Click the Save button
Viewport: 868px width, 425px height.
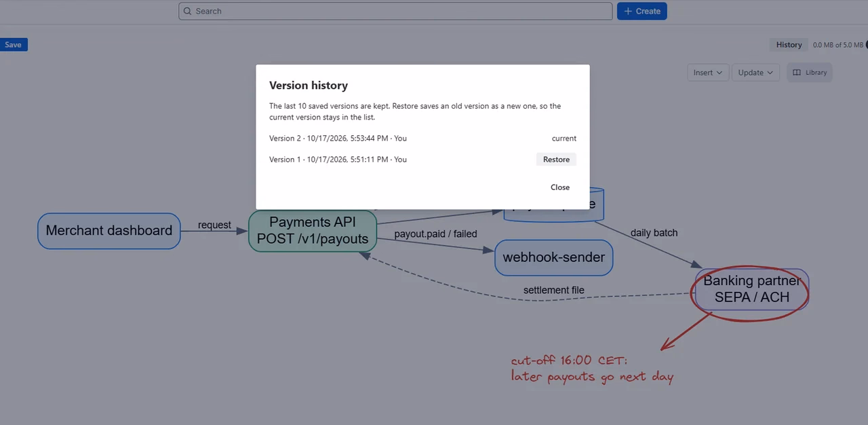13,45
